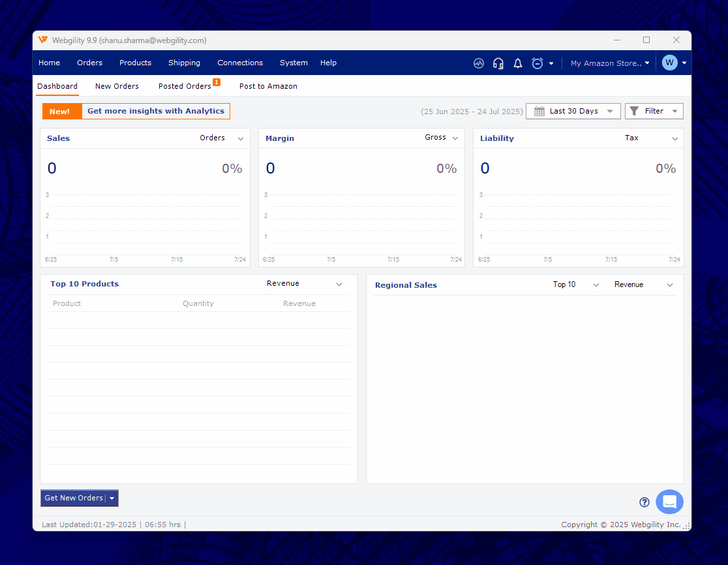Click the activity pulse monitor icon
The height and width of the screenshot is (565, 728).
click(479, 63)
